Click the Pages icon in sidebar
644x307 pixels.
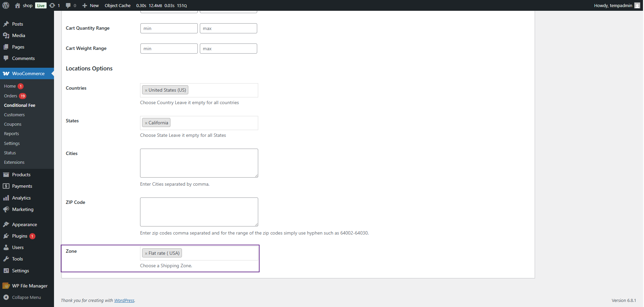(6, 47)
